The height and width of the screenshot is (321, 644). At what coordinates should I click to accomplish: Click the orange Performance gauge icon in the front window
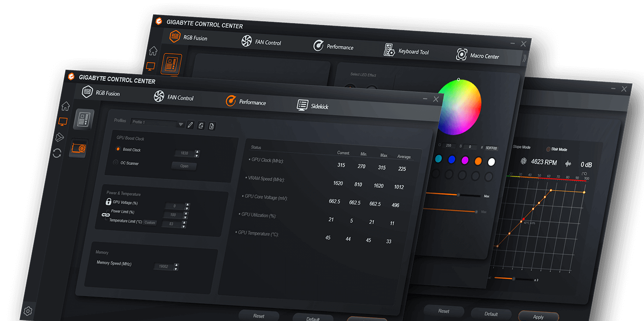point(231,101)
